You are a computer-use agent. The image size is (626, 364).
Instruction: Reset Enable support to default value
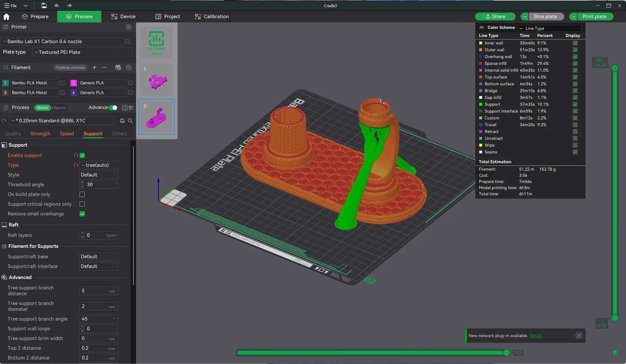coord(76,156)
